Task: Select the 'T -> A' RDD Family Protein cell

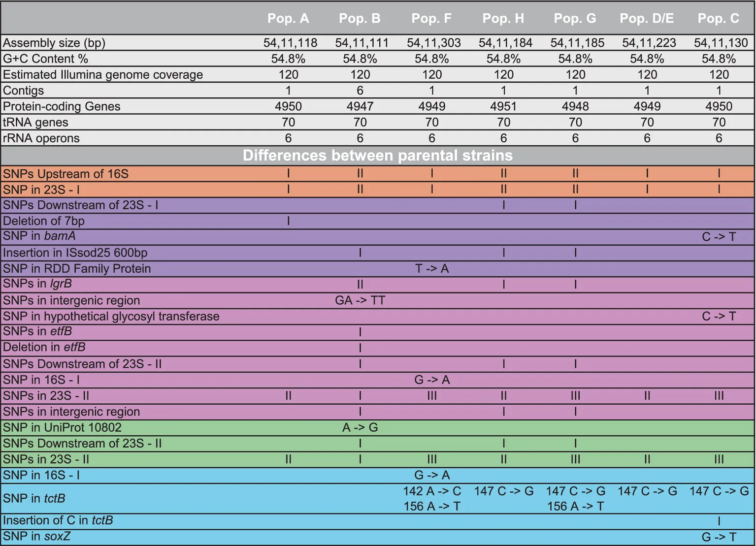Action: [x=432, y=268]
